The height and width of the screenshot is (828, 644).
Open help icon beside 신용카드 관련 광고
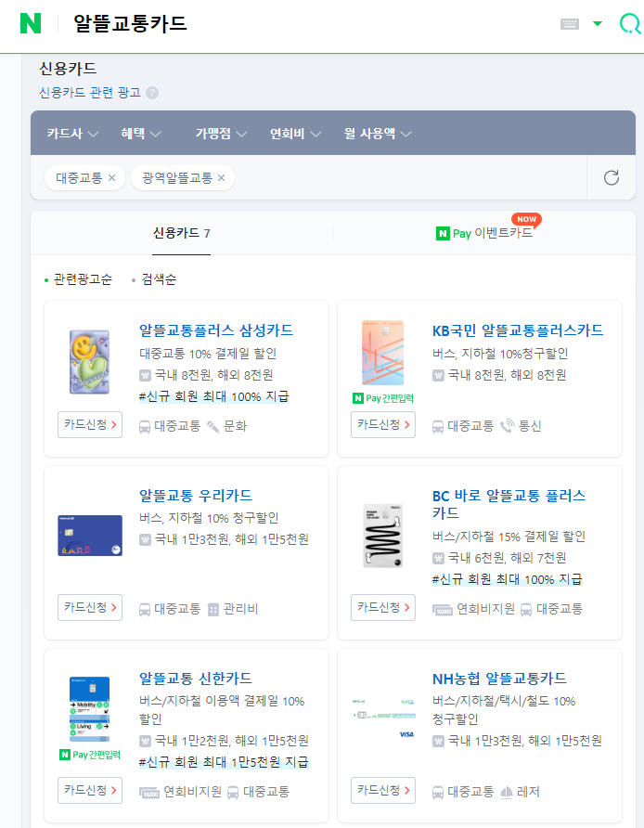click(152, 93)
